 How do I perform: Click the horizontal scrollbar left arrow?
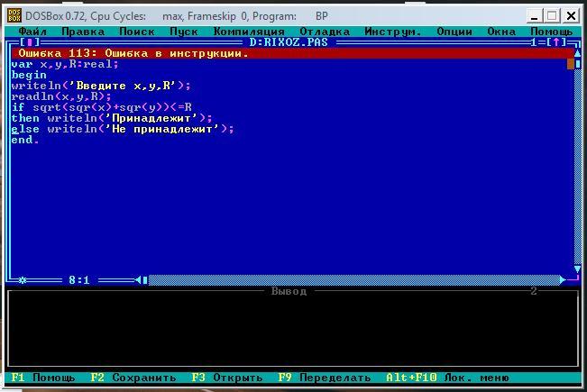click(x=138, y=279)
